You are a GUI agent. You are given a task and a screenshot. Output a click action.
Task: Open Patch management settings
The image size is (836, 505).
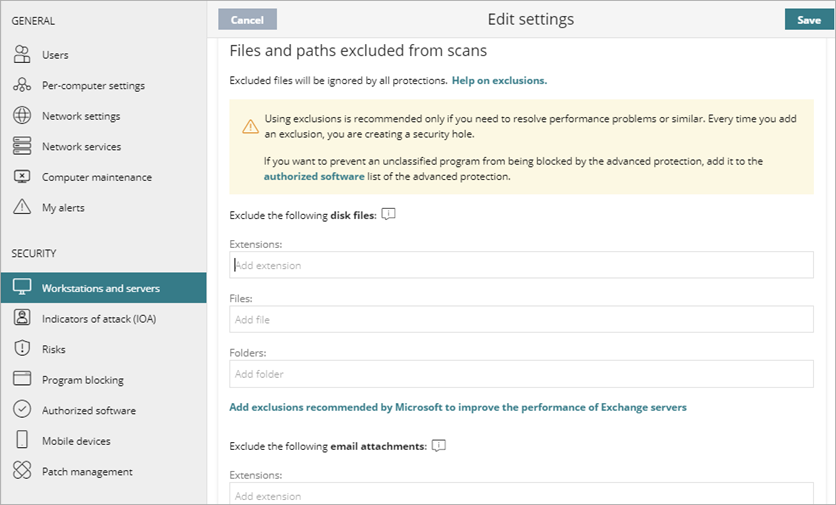point(87,471)
